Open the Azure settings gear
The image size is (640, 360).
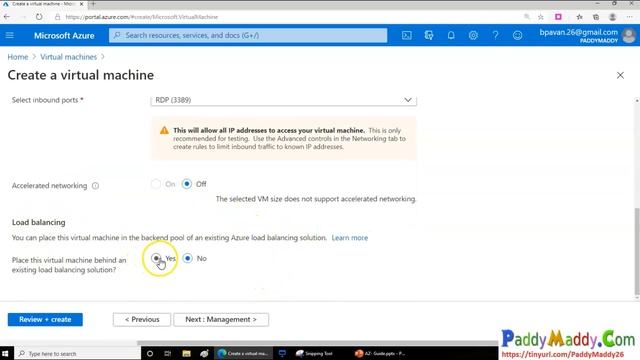coord(473,36)
